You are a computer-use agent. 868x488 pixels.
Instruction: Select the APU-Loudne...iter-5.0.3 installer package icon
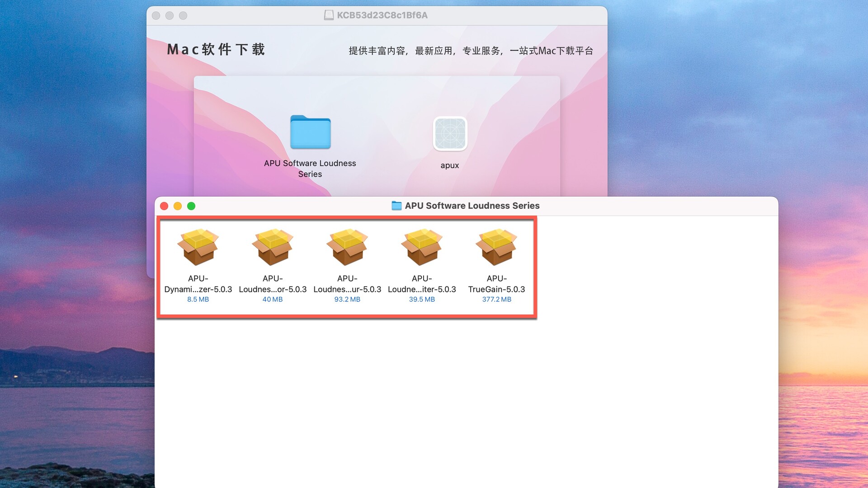(x=422, y=247)
